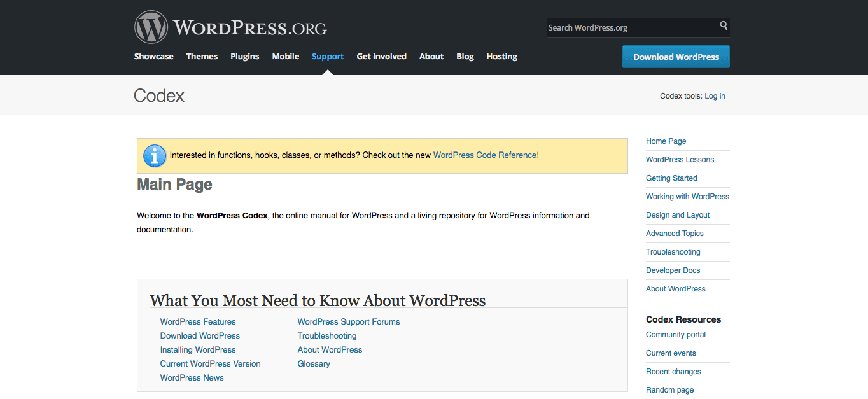Image resolution: width=868 pixels, height=399 pixels.
Task: Click the WordPress.org logo
Action: point(229,27)
